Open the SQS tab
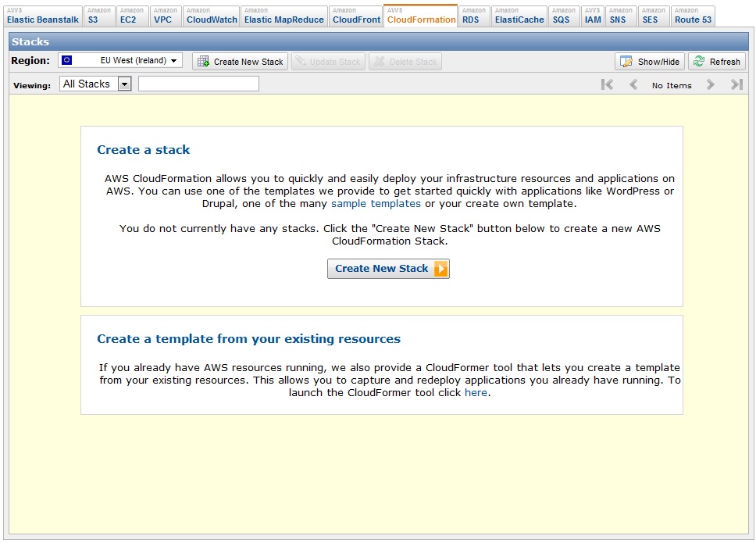This screenshot has width=756, height=543. click(x=564, y=16)
